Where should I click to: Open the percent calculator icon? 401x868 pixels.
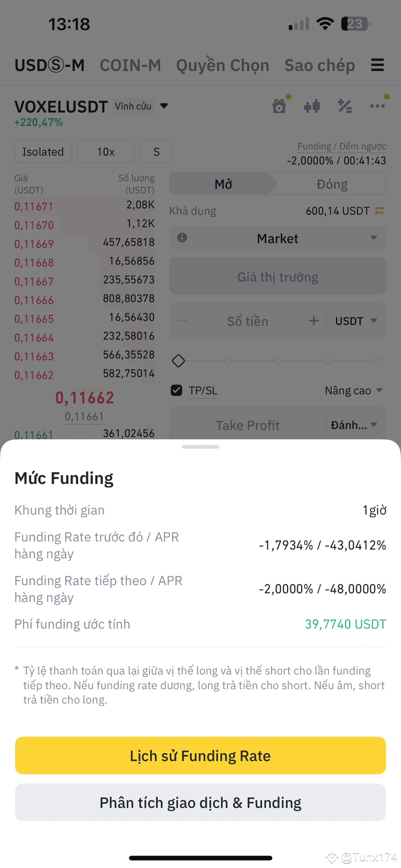(x=344, y=106)
